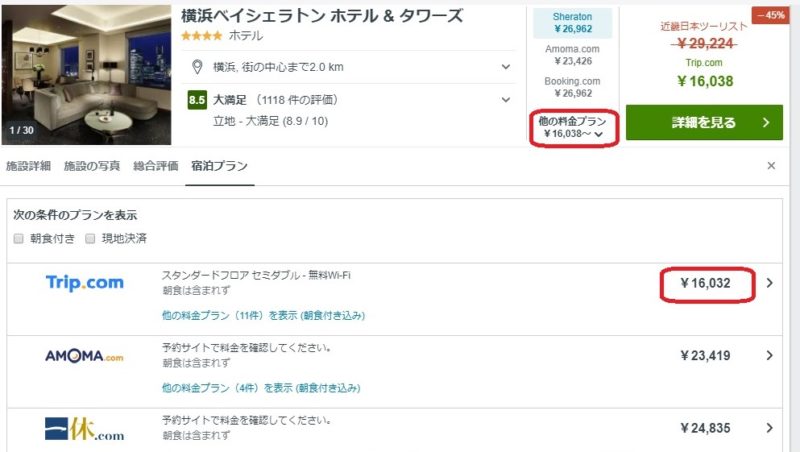Viewport: 800px width, 452px height.
Task: Click 立地 - 大満足 (8.9 / 10) text
Action: [270, 121]
